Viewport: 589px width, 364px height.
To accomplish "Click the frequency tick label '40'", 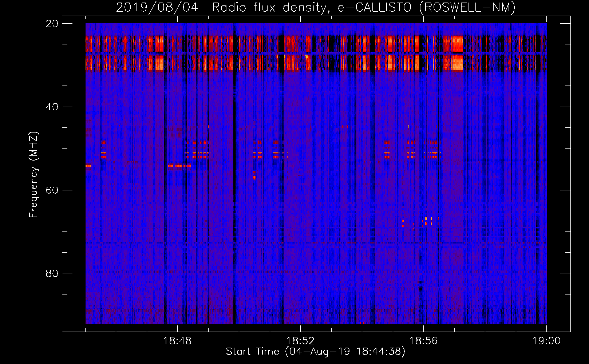I will click(52, 107).
